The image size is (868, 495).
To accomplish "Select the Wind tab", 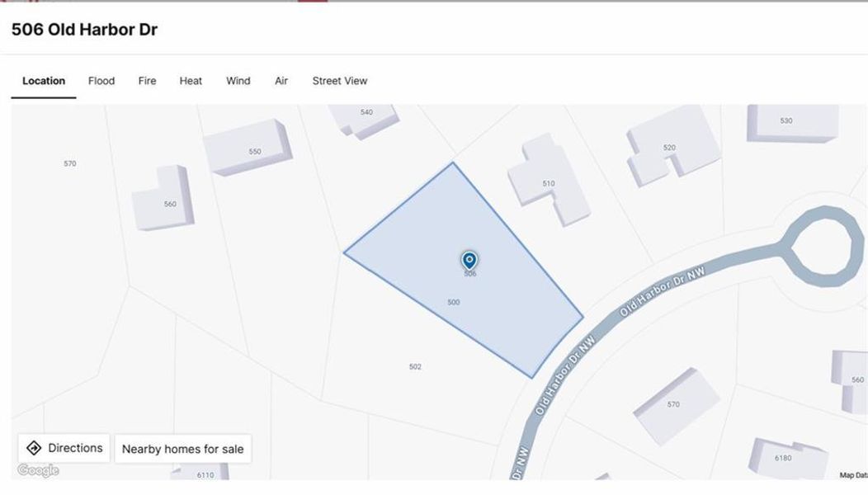I will 238,80.
